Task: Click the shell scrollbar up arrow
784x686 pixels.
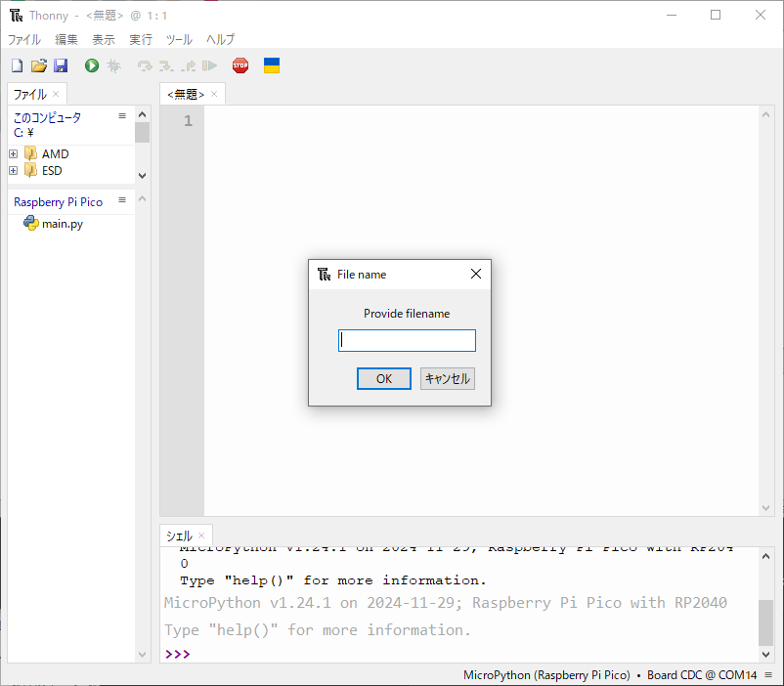Action: pyautogui.click(x=766, y=556)
